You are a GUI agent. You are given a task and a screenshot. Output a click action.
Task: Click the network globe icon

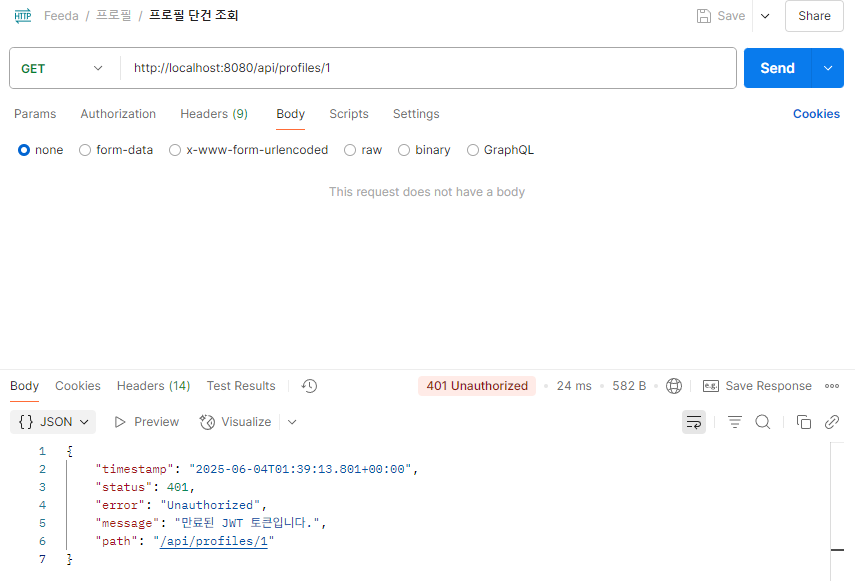pos(674,386)
